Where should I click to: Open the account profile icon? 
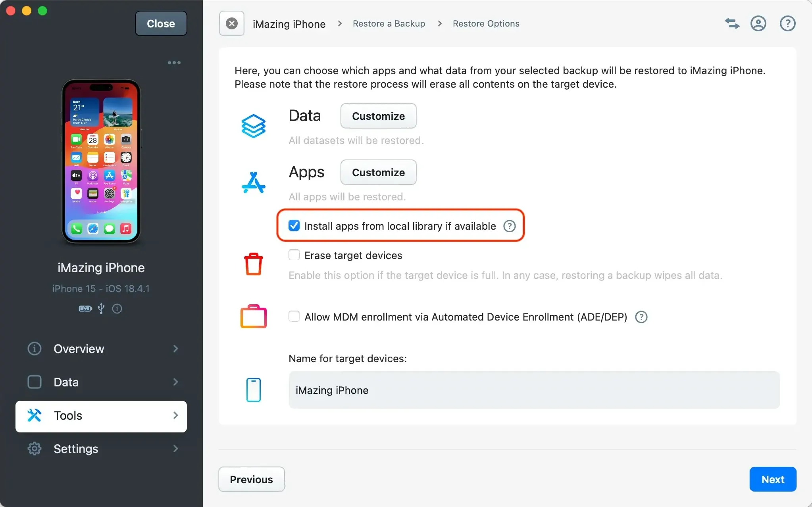pyautogui.click(x=758, y=23)
